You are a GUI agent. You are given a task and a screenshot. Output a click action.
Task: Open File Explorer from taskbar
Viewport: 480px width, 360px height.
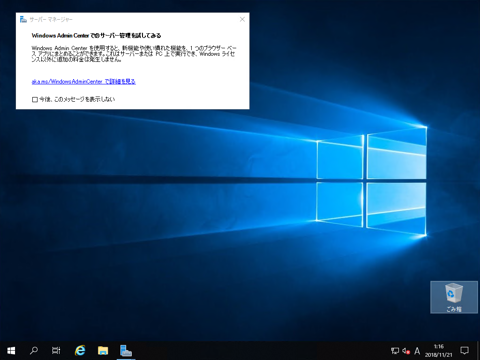pos(103,351)
